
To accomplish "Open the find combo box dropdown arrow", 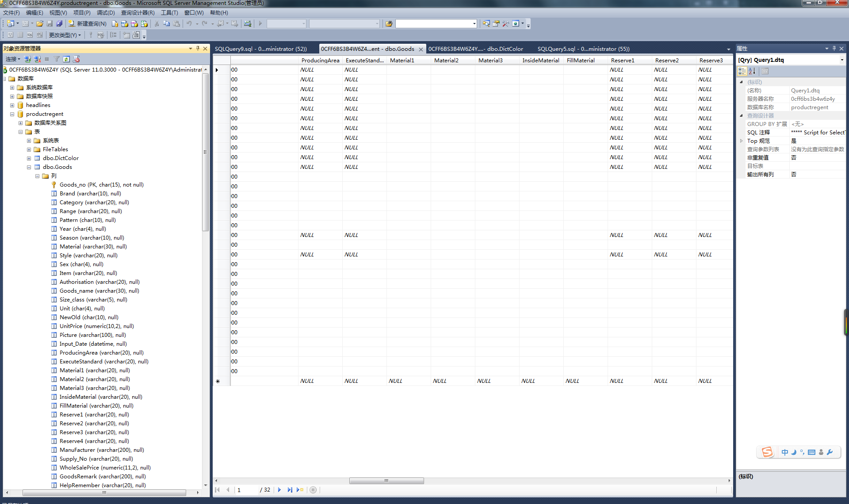I will pos(474,23).
